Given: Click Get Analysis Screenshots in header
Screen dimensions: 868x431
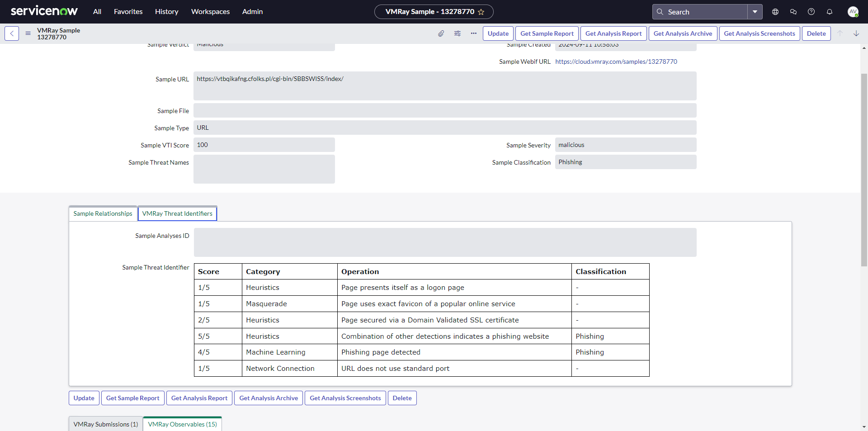Looking at the screenshot, I should pos(759,33).
